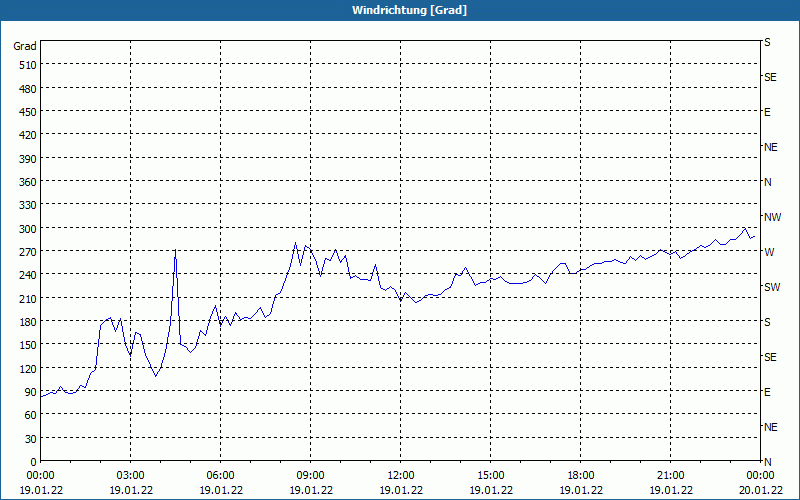
Task: Click the 180 degree axis label
Action: (x=28, y=322)
